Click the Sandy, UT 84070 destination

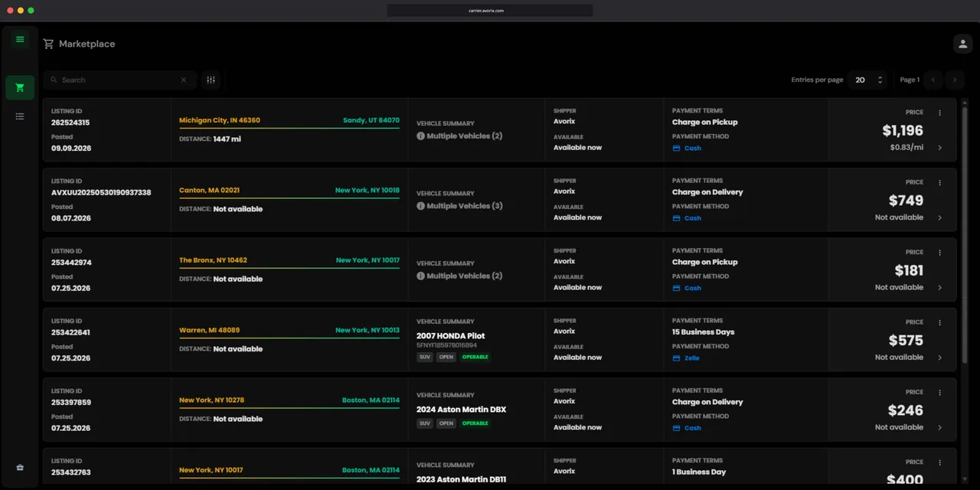pyautogui.click(x=371, y=120)
